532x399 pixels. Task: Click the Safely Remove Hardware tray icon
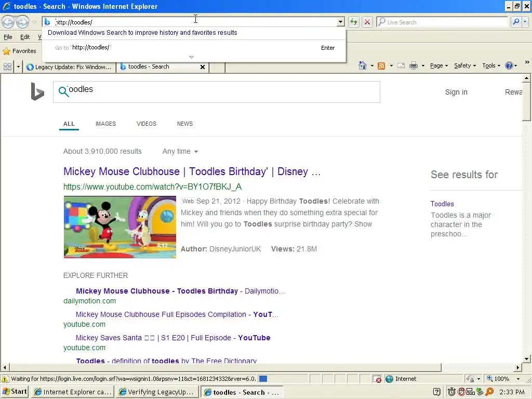pos(480,392)
